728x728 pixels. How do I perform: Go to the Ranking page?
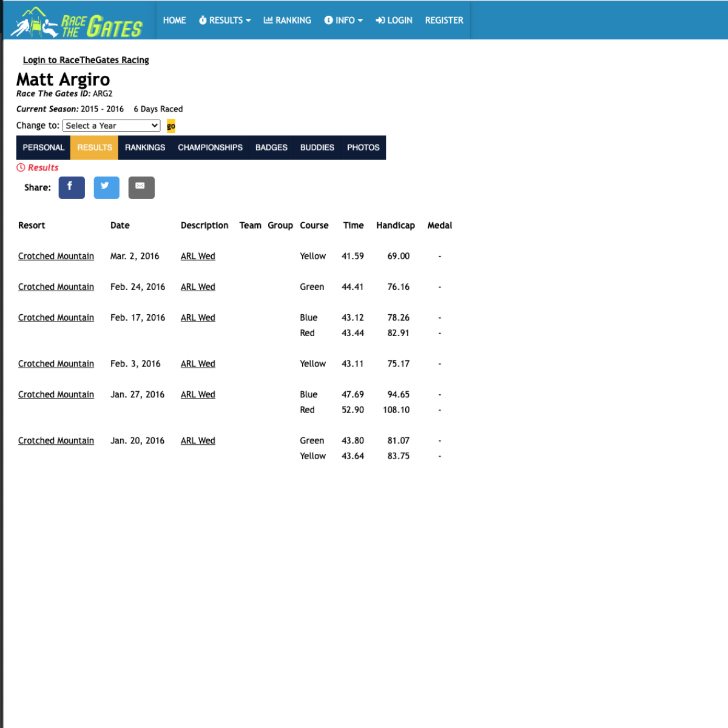coord(288,21)
